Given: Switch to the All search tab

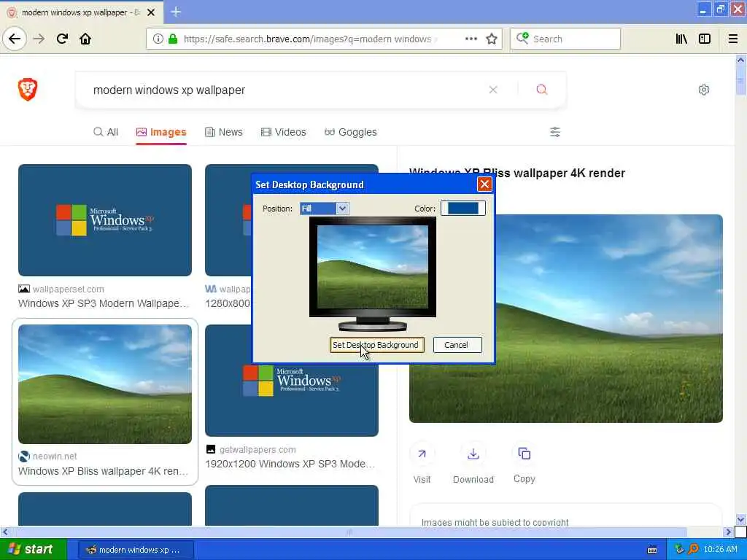Looking at the screenshot, I should (x=106, y=132).
